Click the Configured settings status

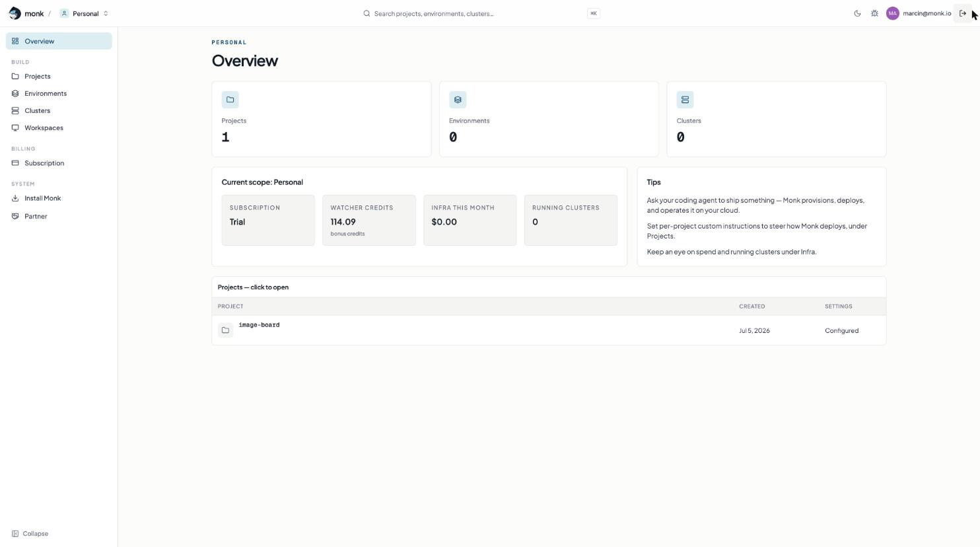coord(841,331)
